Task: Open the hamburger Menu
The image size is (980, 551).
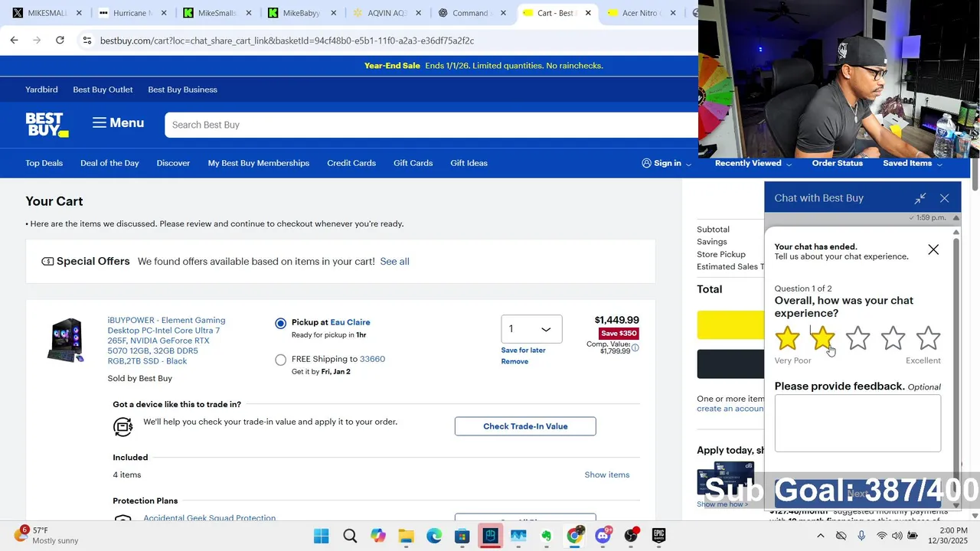Action: pyautogui.click(x=118, y=123)
